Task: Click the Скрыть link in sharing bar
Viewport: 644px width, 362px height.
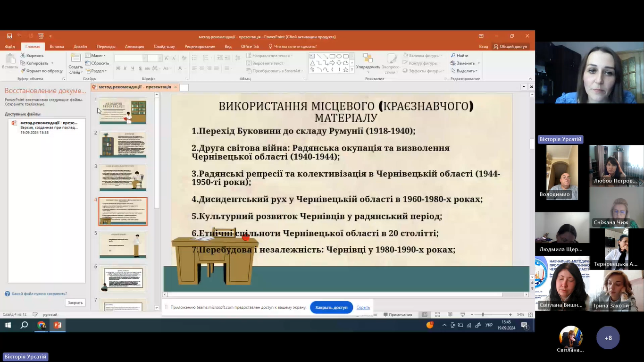Action: coord(363,307)
